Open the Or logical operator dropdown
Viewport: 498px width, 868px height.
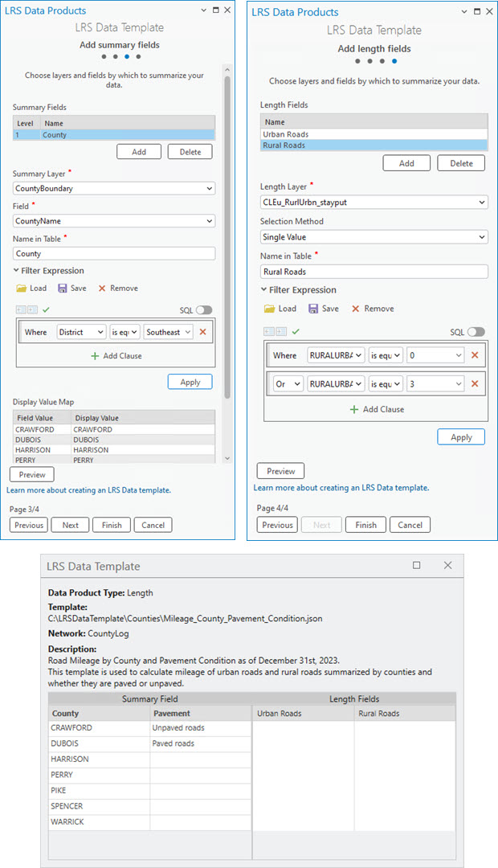click(x=288, y=383)
